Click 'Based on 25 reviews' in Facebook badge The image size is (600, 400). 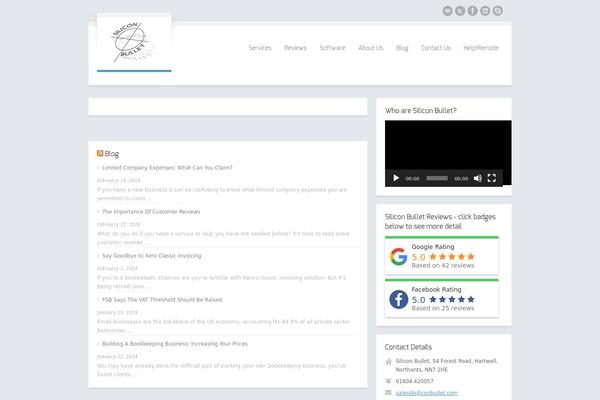click(443, 308)
